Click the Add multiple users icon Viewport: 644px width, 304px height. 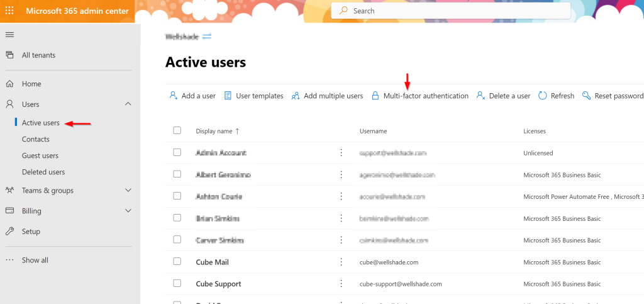tap(296, 96)
